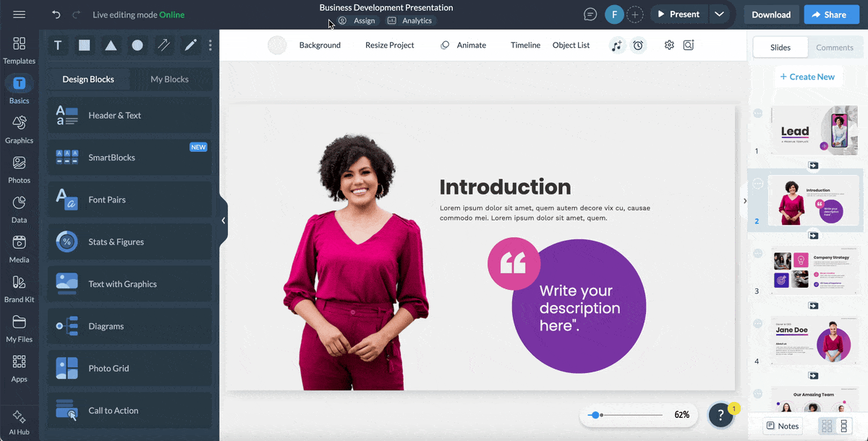The image size is (868, 441).
Task: Open the canvas settings gear
Action: click(669, 45)
